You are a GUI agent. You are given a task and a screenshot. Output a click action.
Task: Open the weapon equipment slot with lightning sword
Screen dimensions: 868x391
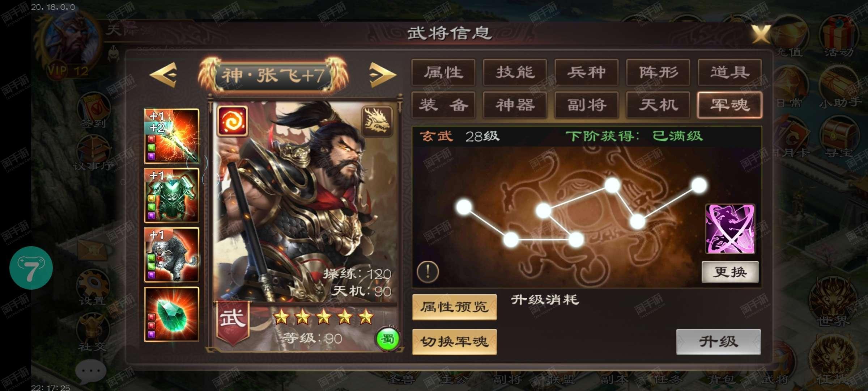(x=171, y=136)
